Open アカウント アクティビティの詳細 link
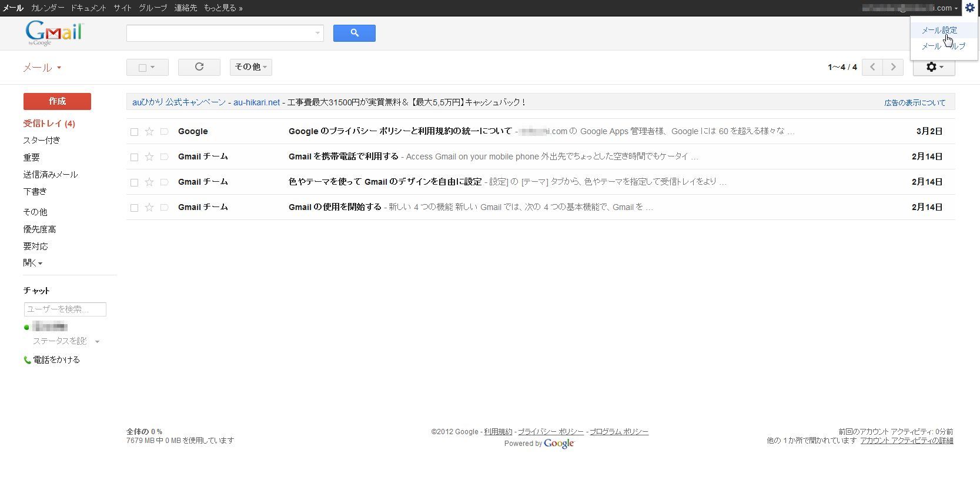 (x=907, y=441)
